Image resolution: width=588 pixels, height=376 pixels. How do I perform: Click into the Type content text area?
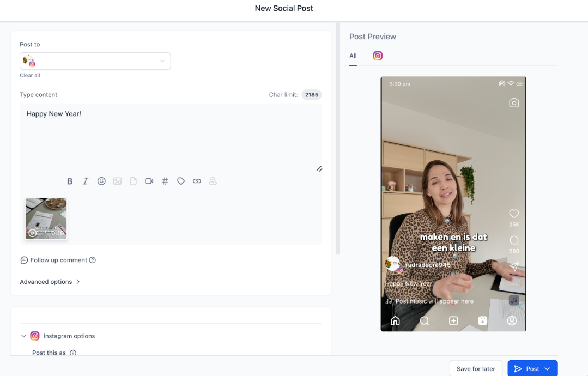[x=171, y=139]
